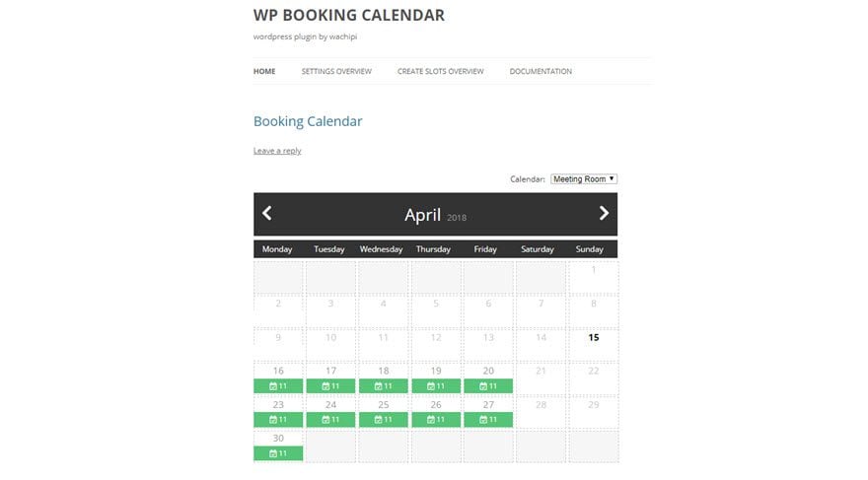Open available slots on April 17
Image resolution: width=868 pixels, height=480 pixels.
(331, 386)
